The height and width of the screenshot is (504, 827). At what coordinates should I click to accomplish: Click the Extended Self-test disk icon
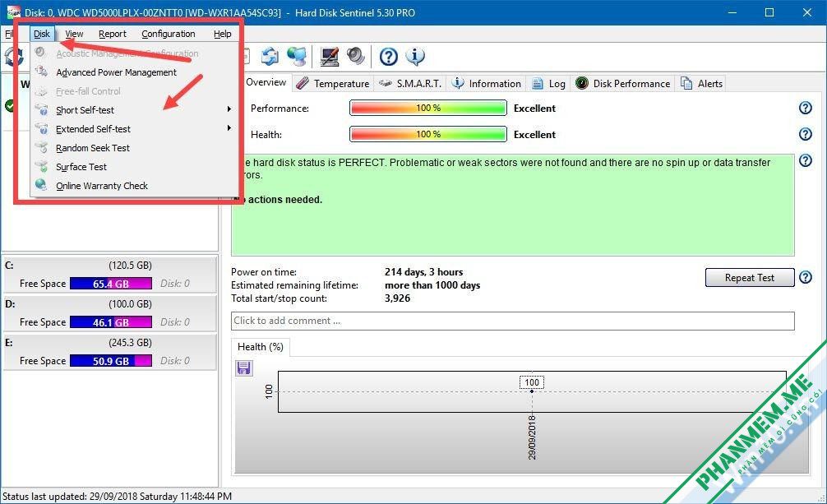41,128
